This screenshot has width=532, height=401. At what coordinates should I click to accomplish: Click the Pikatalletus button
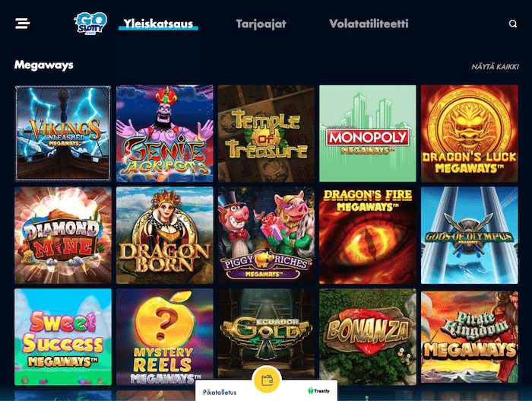click(220, 392)
